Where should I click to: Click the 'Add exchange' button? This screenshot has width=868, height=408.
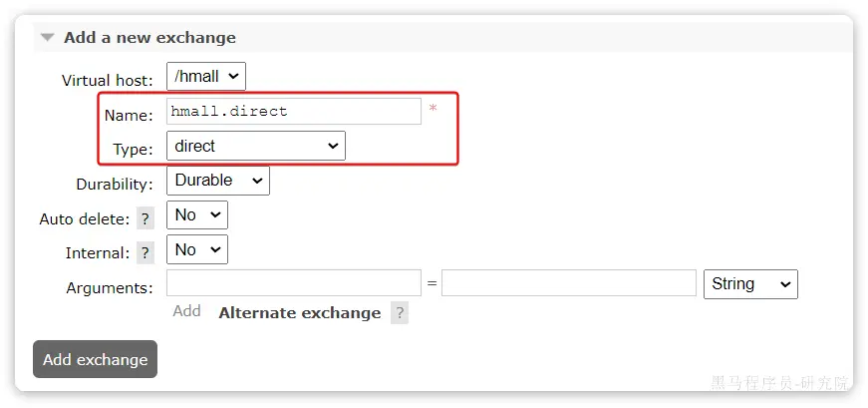point(95,359)
